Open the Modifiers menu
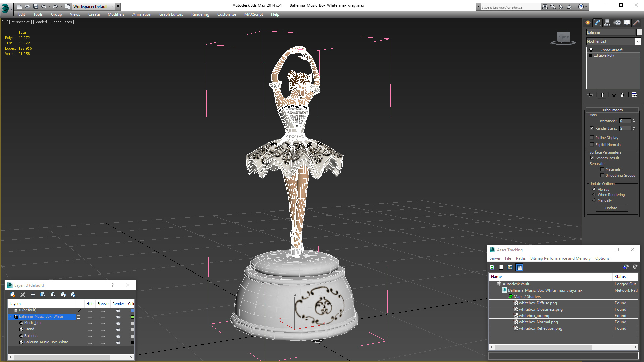The height and width of the screenshot is (362, 644). pyautogui.click(x=116, y=14)
